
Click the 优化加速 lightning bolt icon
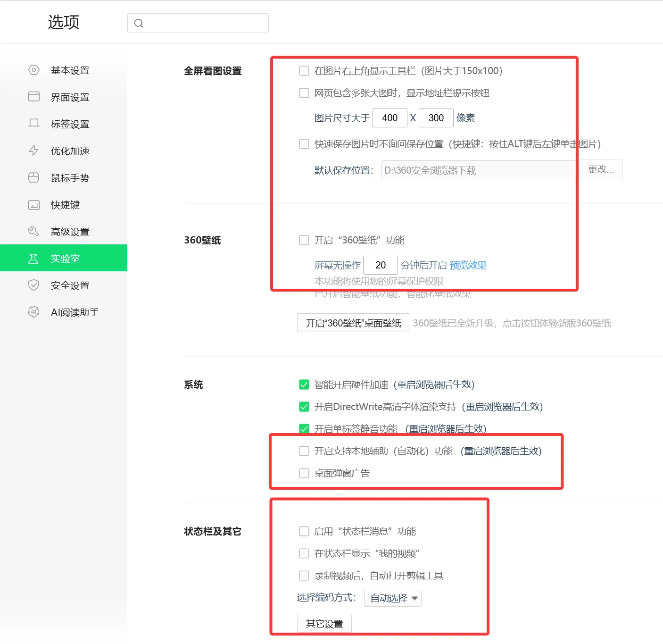33,151
